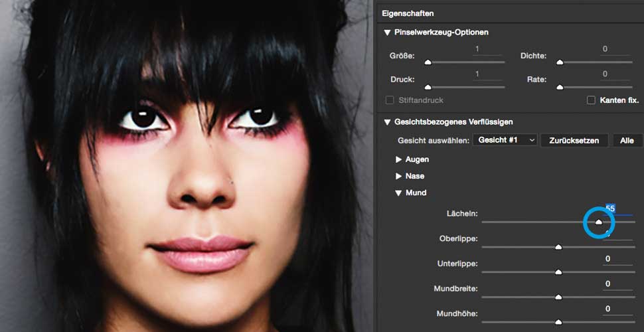Select the Lächeln value field showing 55
644x332 pixels.
click(x=610, y=208)
